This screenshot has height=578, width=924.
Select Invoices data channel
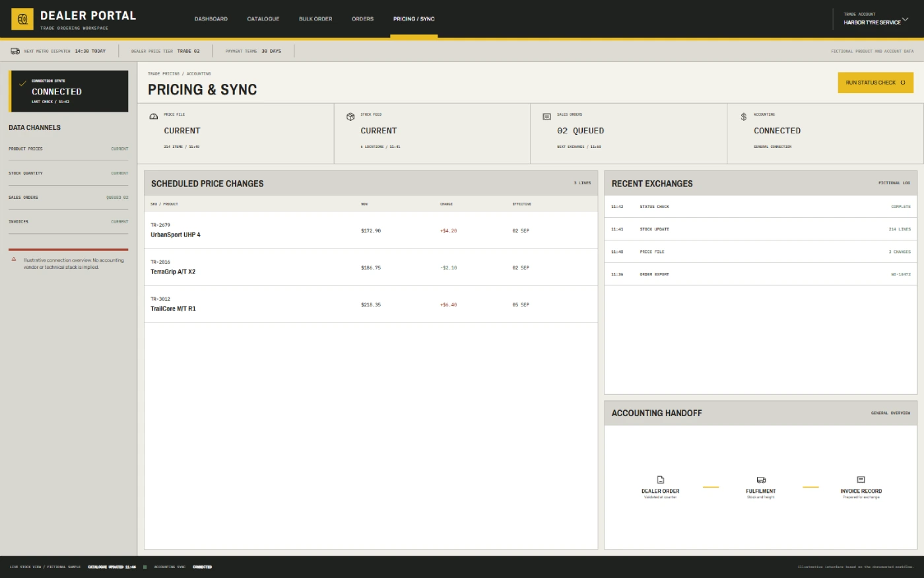(x=69, y=222)
